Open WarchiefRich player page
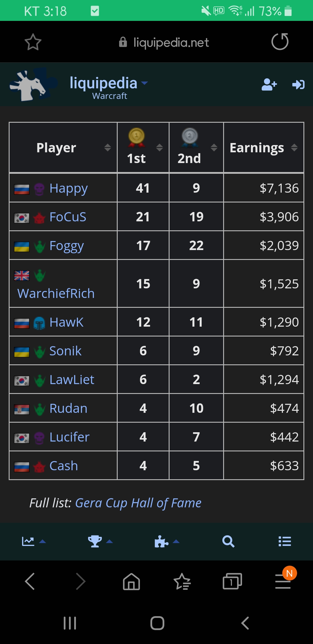The image size is (313, 644). click(x=56, y=293)
